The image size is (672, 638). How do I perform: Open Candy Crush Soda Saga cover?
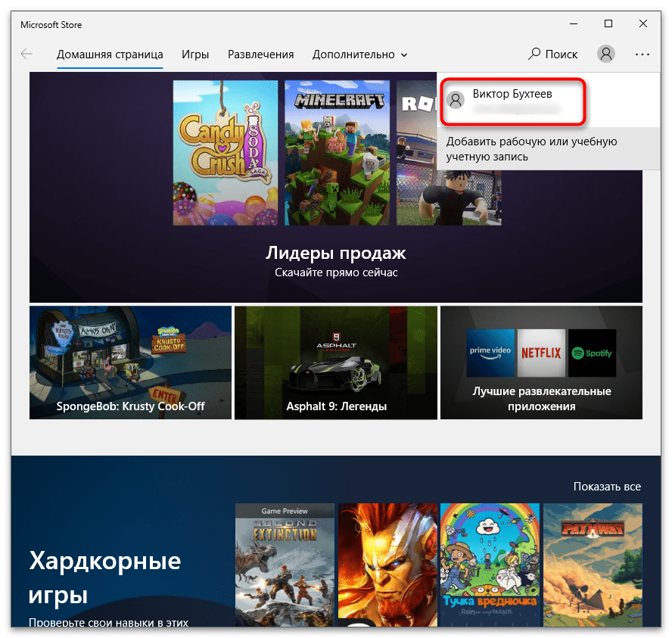pyautogui.click(x=226, y=153)
